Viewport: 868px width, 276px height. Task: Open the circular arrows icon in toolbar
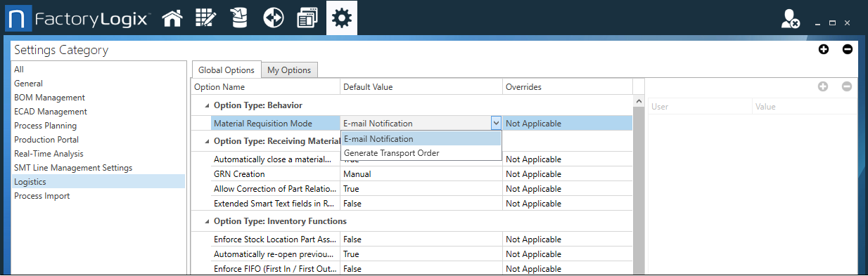pyautogui.click(x=274, y=18)
